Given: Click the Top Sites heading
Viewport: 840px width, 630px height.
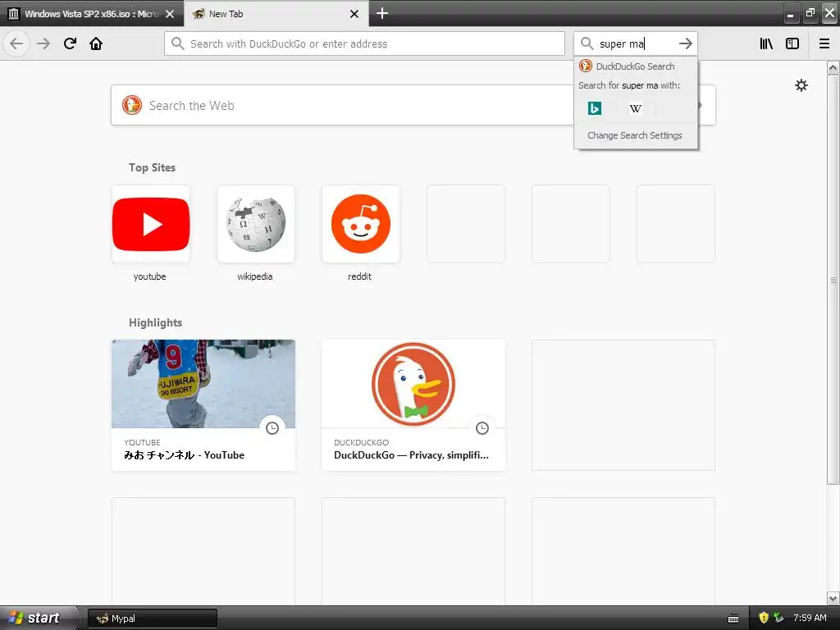Looking at the screenshot, I should point(152,167).
